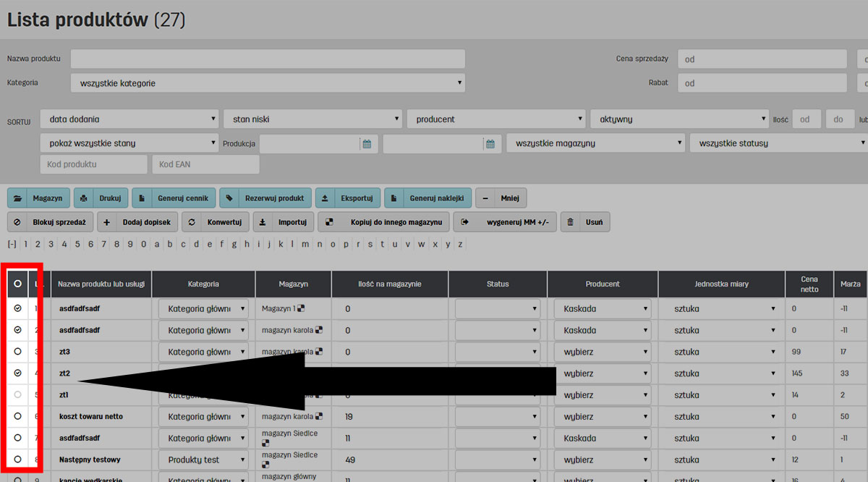Click the refresh icon on Konwertuj

192,222
